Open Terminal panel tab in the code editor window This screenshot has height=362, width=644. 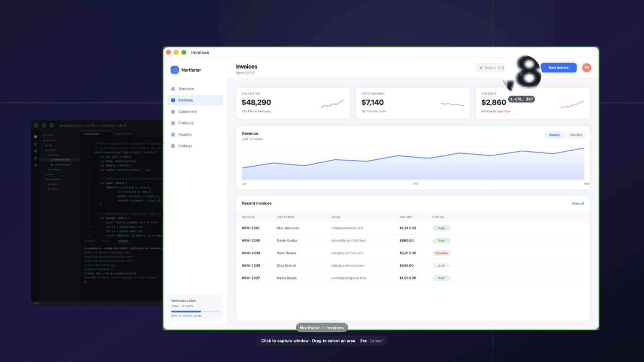pyautogui.click(x=123, y=241)
